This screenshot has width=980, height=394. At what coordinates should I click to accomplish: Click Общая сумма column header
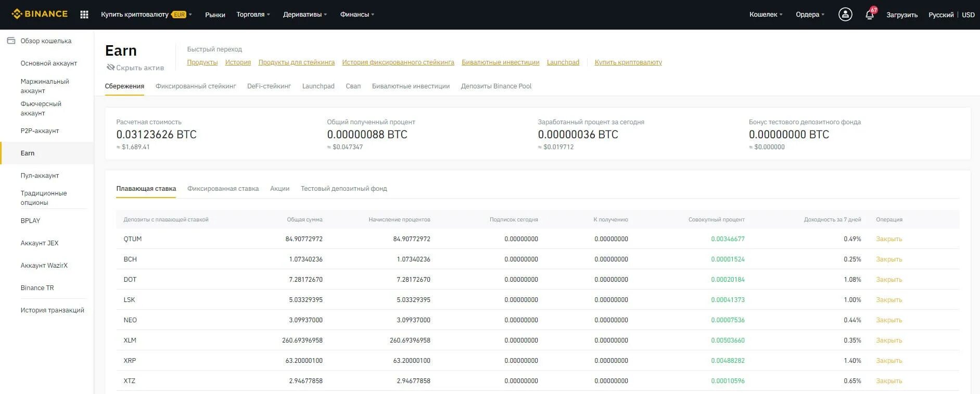[x=304, y=220]
